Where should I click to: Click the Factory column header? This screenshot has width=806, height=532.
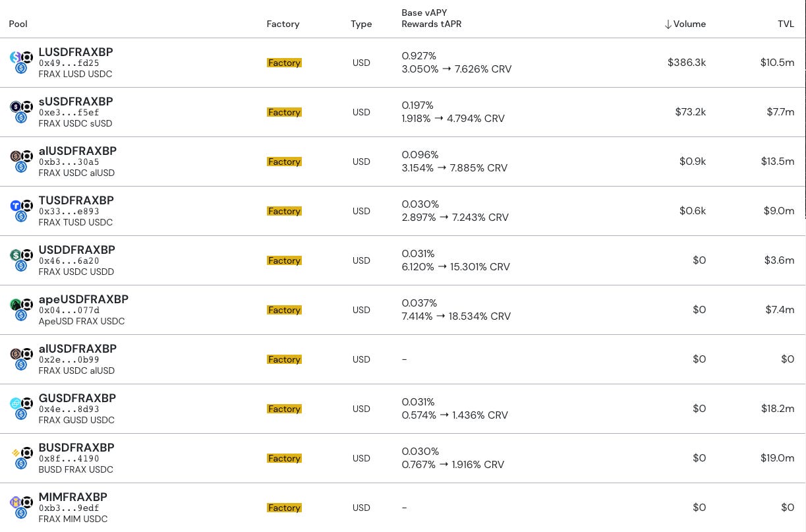pyautogui.click(x=283, y=24)
